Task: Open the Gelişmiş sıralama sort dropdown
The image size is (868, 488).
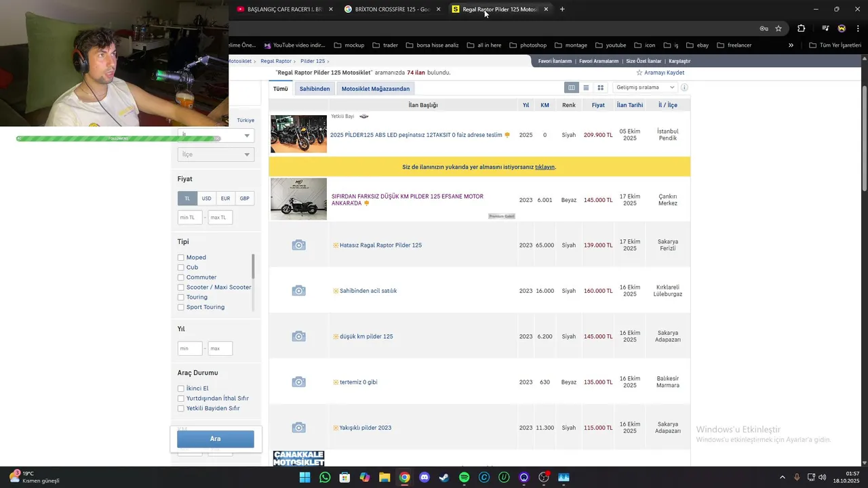Action: 644,87
